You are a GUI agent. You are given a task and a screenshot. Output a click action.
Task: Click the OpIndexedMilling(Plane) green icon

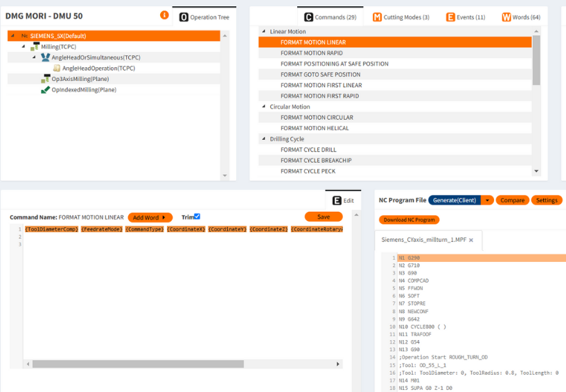pos(46,90)
